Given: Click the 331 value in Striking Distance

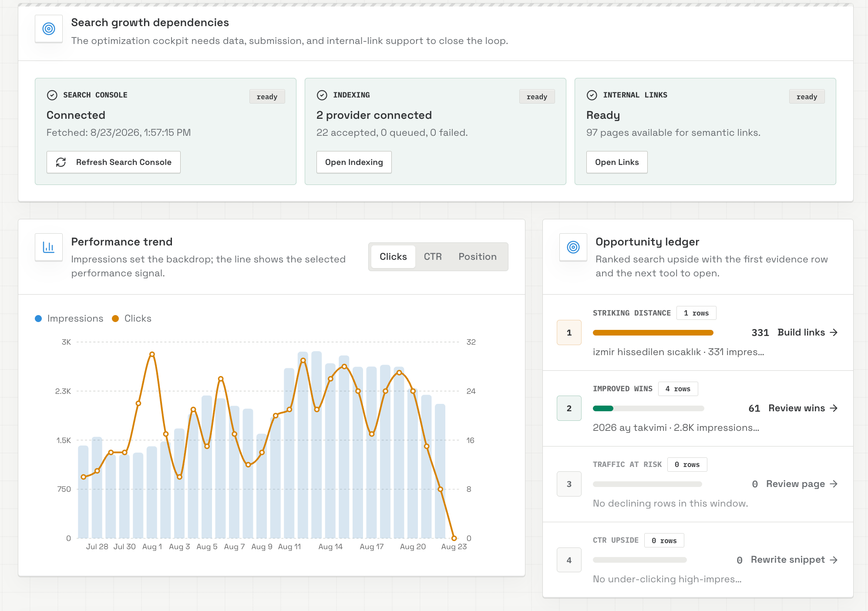Looking at the screenshot, I should [760, 332].
